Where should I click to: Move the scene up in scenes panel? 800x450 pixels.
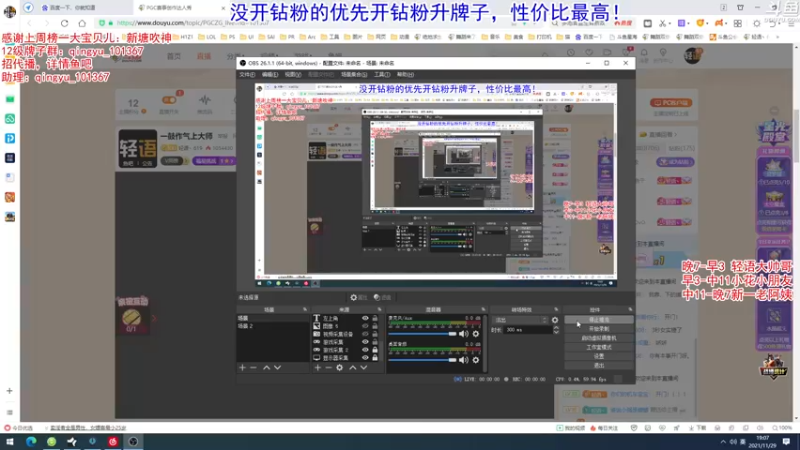[266, 367]
